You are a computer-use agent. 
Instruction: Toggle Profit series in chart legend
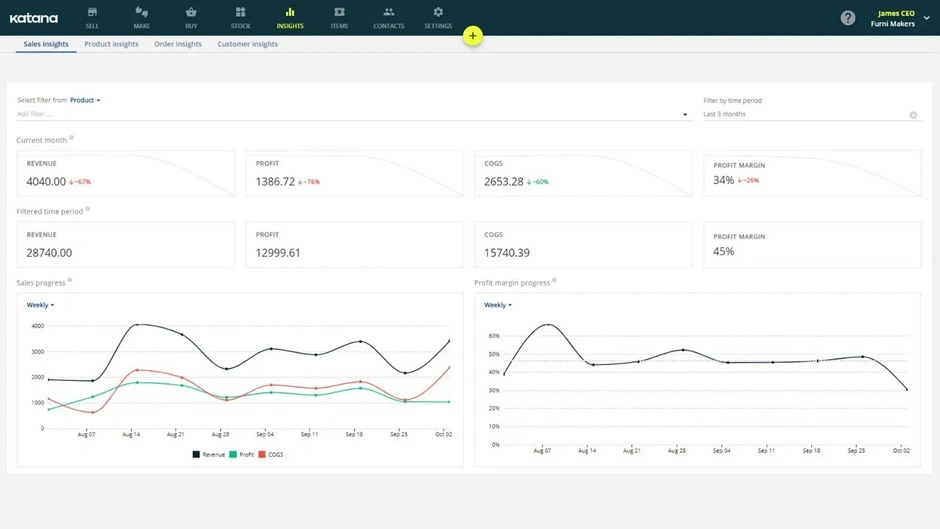click(242, 454)
